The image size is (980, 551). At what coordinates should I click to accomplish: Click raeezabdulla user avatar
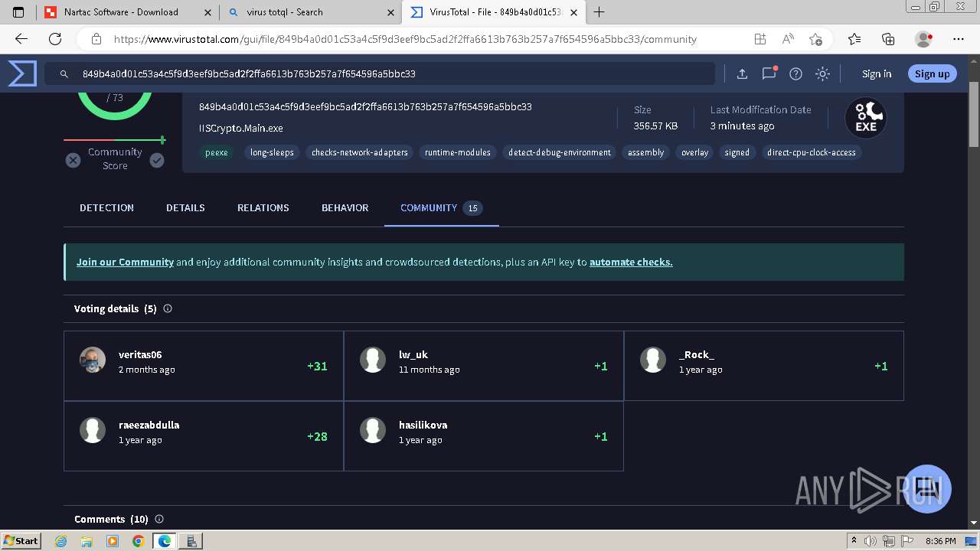(93, 430)
